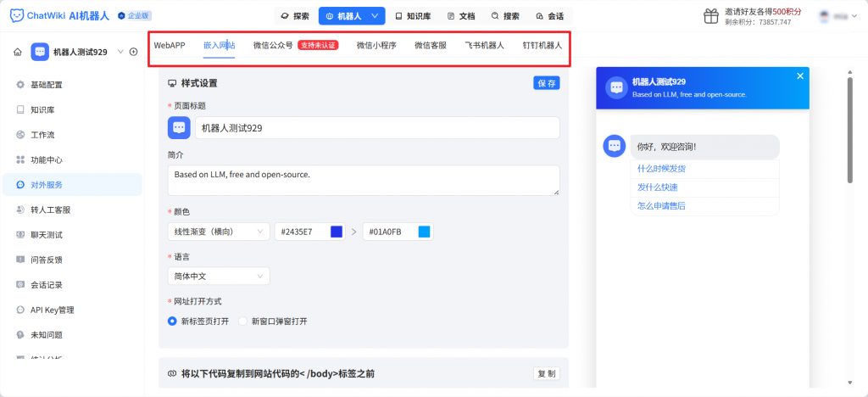Click the 企业版 badge
Viewport: 868px width, 397px height.
(x=135, y=16)
